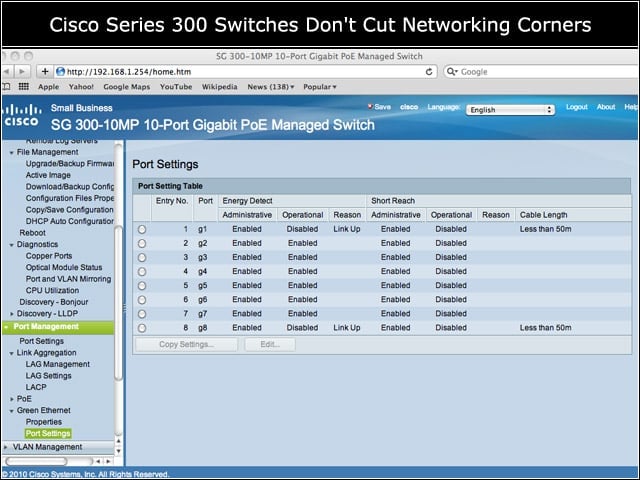The height and width of the screenshot is (480, 640).
Task: Open the Top Sites grid icon
Action: coord(24,87)
